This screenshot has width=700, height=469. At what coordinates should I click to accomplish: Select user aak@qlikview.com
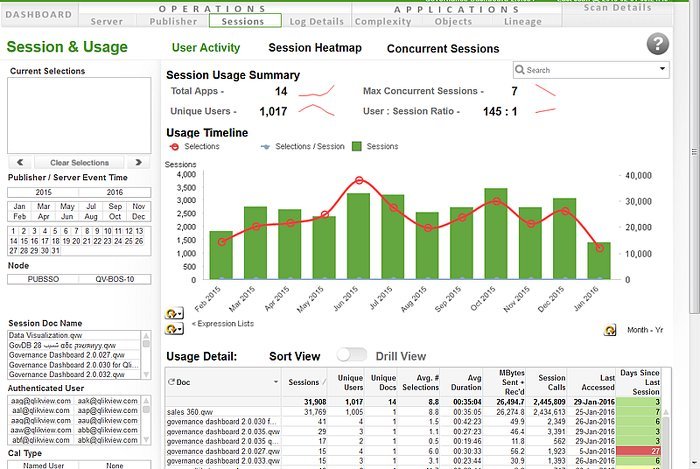[107, 401]
